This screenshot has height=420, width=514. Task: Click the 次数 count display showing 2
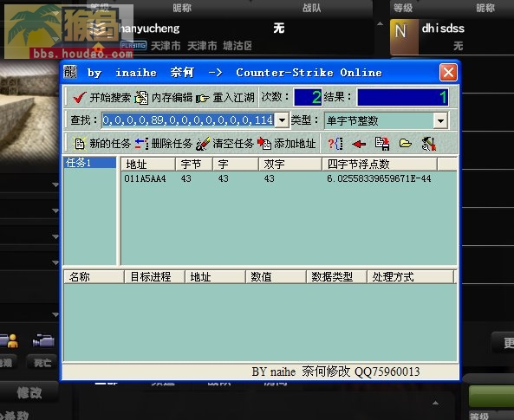click(x=308, y=97)
